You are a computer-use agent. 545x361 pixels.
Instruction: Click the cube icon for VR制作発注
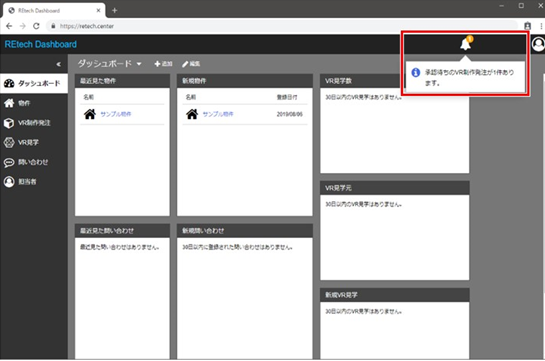[9, 123]
